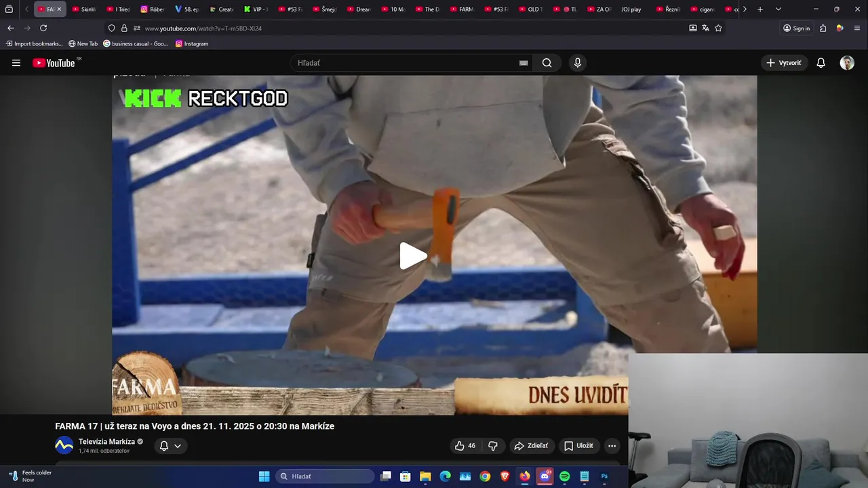Switch to the Šmejd tab
Screen dimensions: 868x488
[324, 9]
